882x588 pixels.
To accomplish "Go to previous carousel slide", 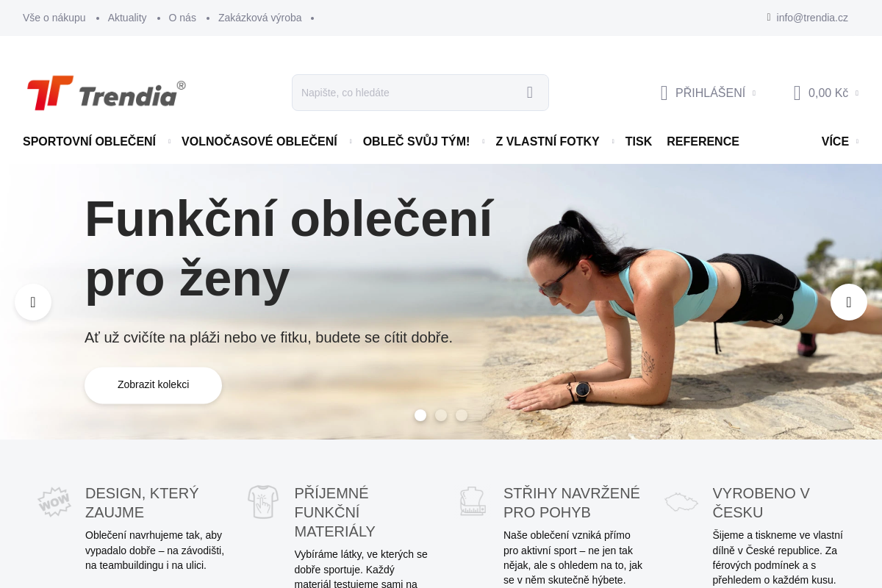I will [33, 302].
